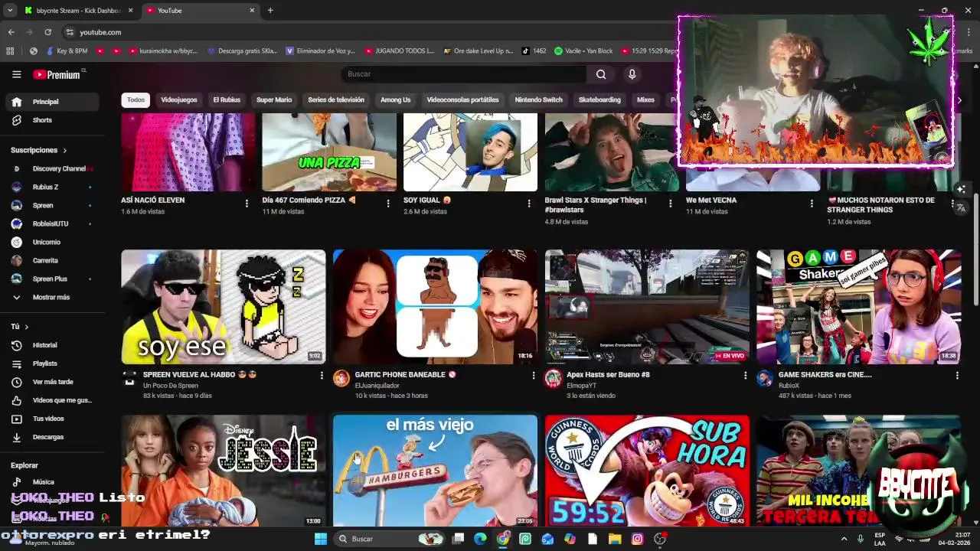Select the Among Us filter chip
Viewport: 980px width, 551px height.
[x=396, y=99]
